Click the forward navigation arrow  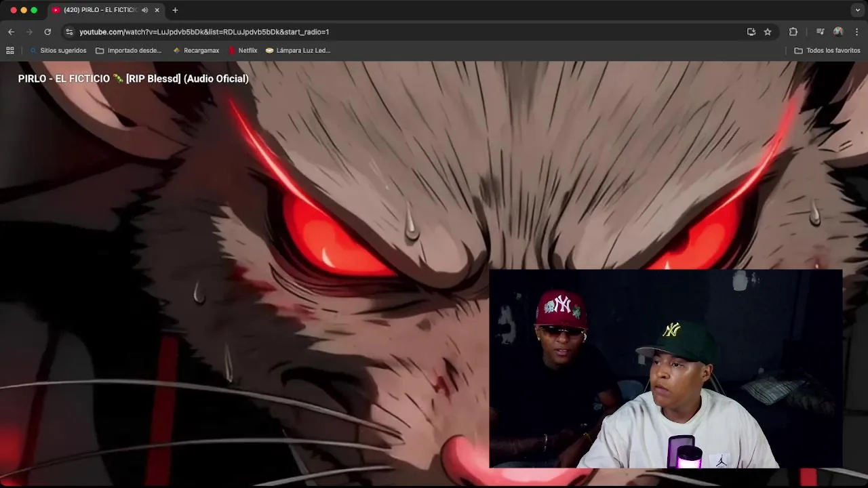pyautogui.click(x=29, y=32)
